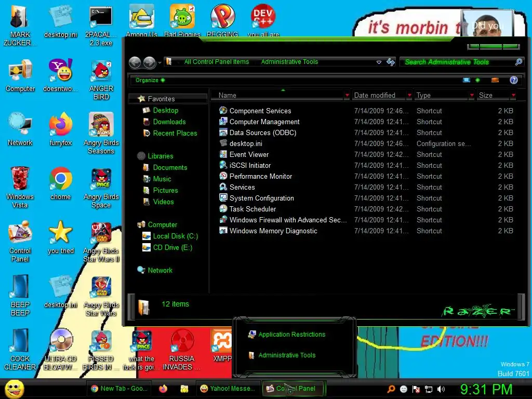Image resolution: width=532 pixels, height=399 pixels.
Task: Click the search magnifier in Explorer search box
Action: 518,62
